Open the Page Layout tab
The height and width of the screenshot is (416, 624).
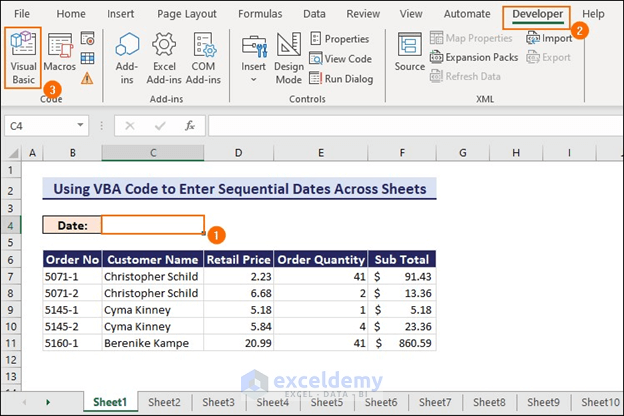coord(187,14)
